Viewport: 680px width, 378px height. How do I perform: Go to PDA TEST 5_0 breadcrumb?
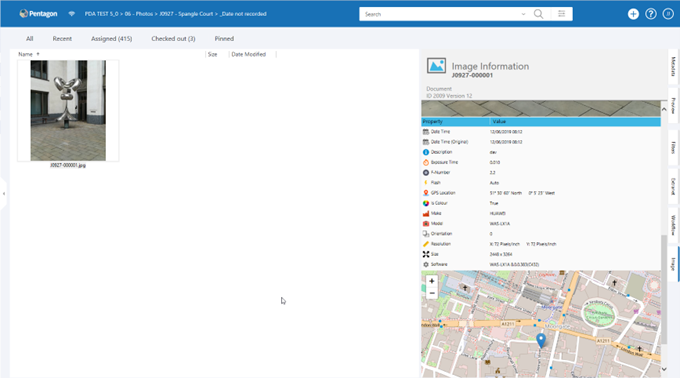(101, 14)
